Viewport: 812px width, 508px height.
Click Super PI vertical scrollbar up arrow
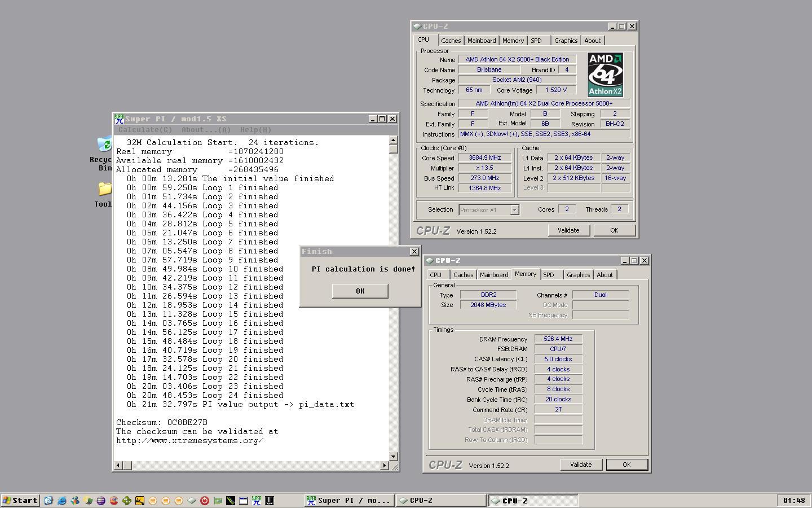point(393,140)
